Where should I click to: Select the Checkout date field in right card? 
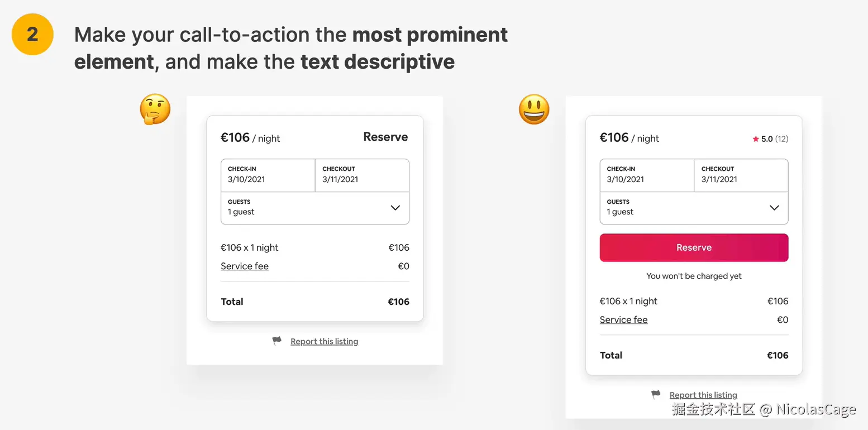pyautogui.click(x=741, y=175)
